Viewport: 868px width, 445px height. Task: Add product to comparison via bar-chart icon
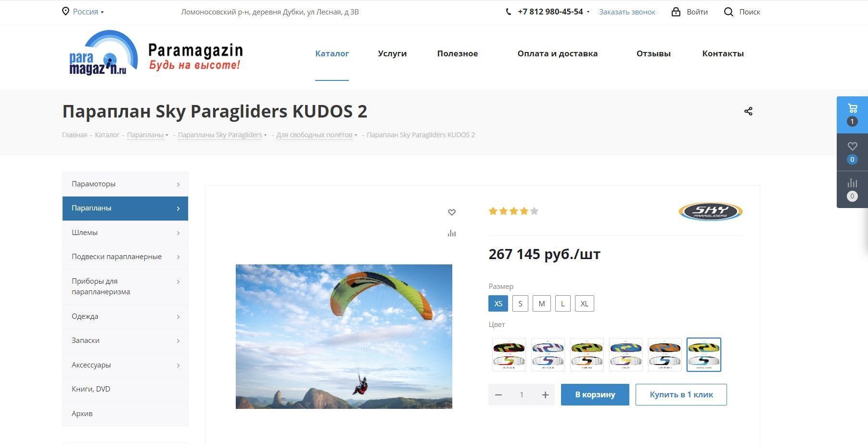pos(452,233)
